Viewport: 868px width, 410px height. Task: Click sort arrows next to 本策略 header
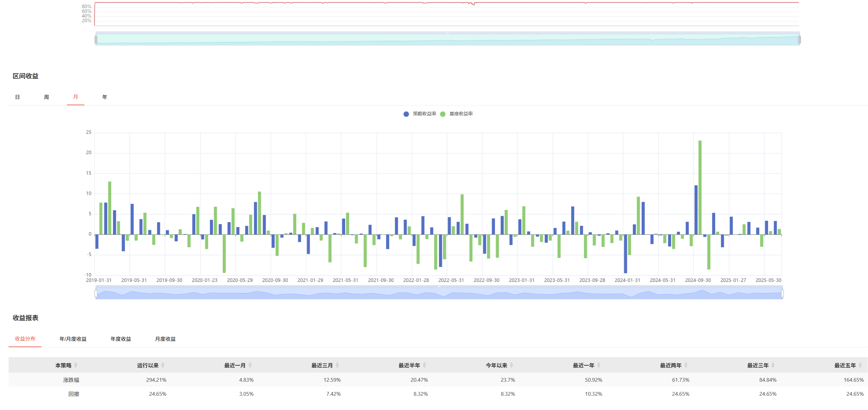(76, 365)
